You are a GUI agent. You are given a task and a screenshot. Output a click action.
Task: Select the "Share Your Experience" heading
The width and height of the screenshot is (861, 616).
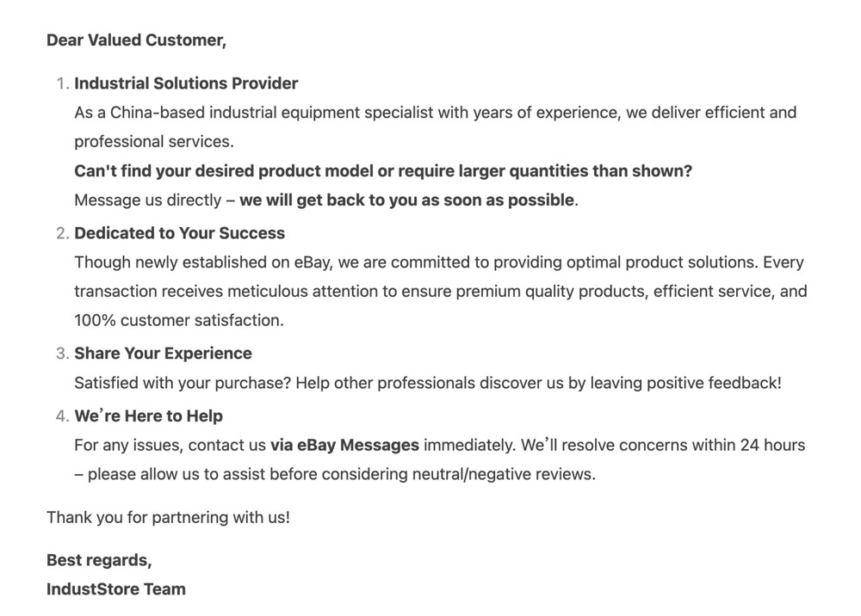click(163, 354)
